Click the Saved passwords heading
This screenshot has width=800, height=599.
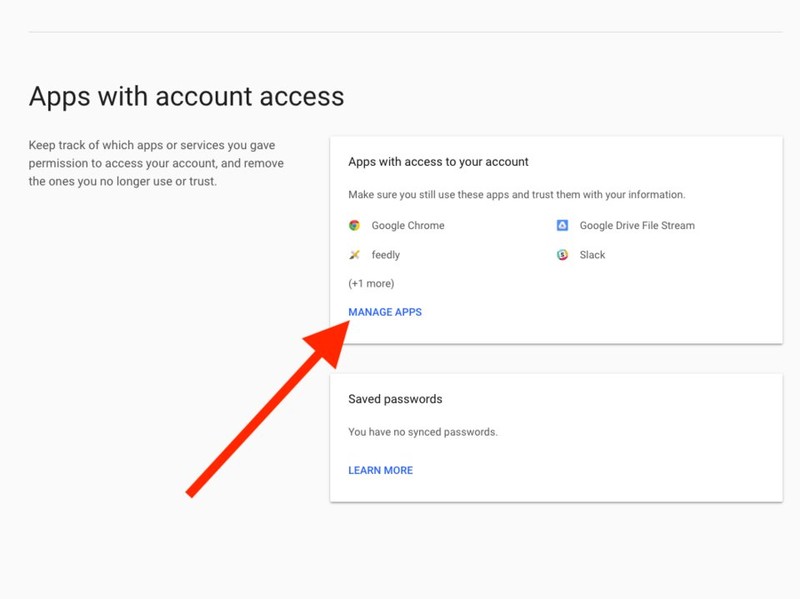pos(395,399)
